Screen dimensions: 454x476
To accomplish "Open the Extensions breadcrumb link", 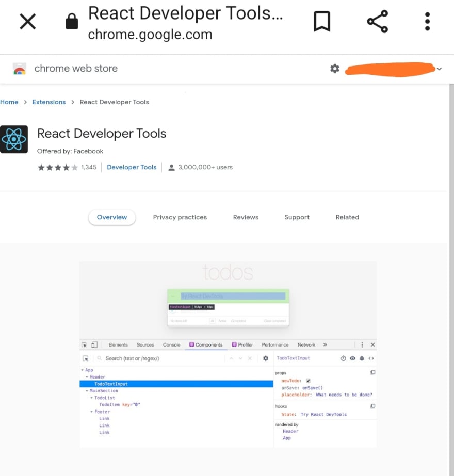I will [49, 102].
